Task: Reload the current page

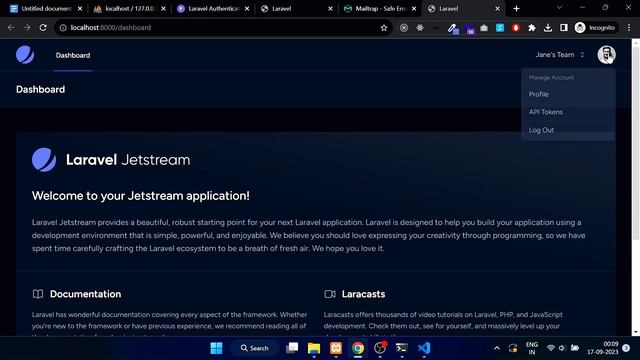Action: tap(43, 27)
